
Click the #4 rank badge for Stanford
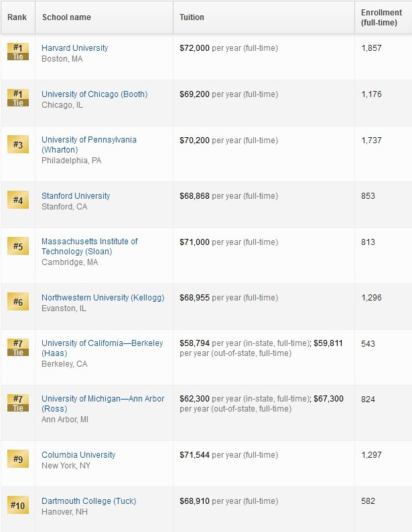[x=18, y=200]
